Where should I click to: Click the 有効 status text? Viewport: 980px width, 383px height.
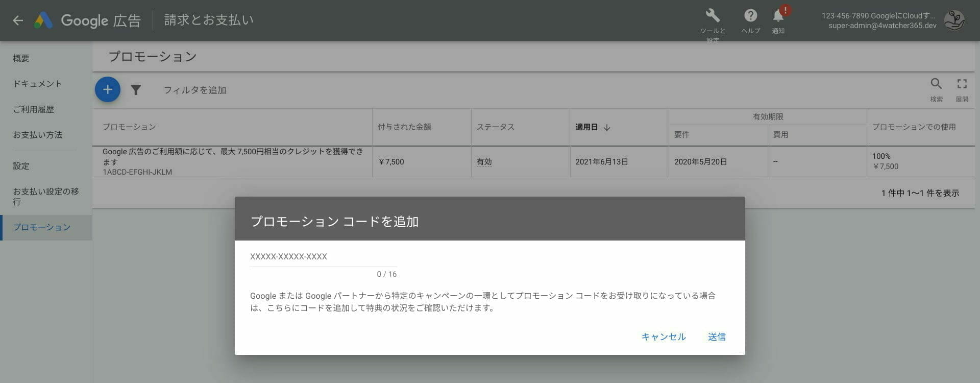484,162
